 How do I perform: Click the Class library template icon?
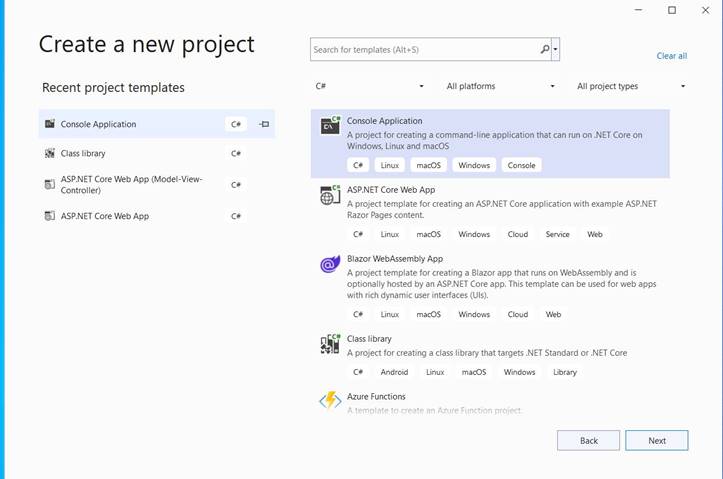(330, 344)
